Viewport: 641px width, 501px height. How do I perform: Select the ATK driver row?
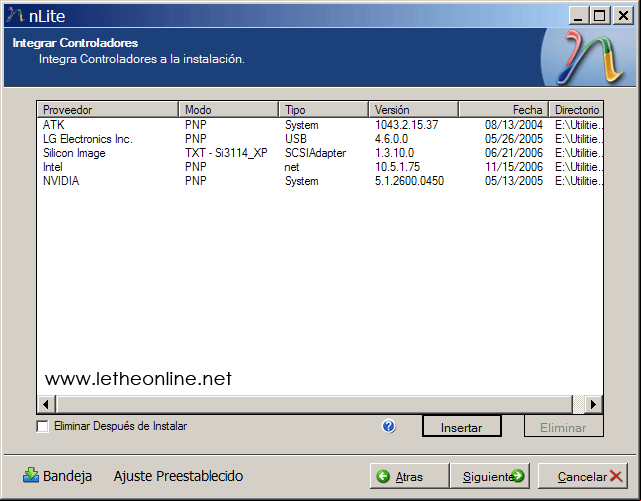(x=320, y=125)
